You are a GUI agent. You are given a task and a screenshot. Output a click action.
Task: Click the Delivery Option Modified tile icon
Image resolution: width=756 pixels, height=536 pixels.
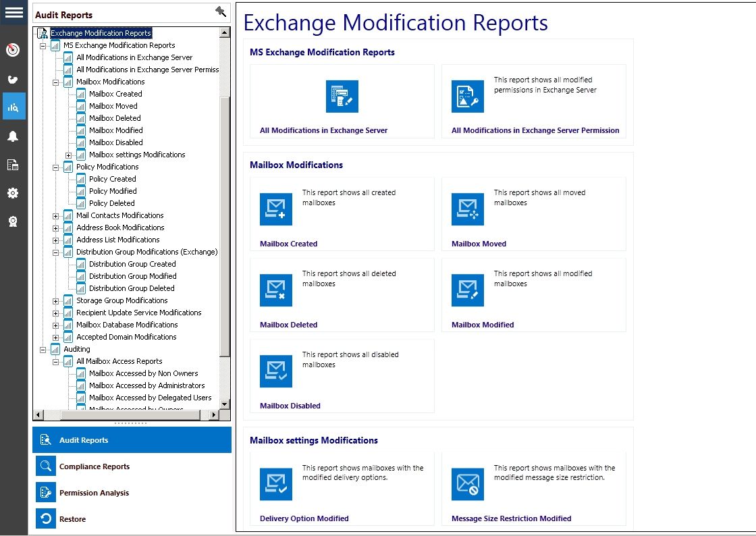276,485
